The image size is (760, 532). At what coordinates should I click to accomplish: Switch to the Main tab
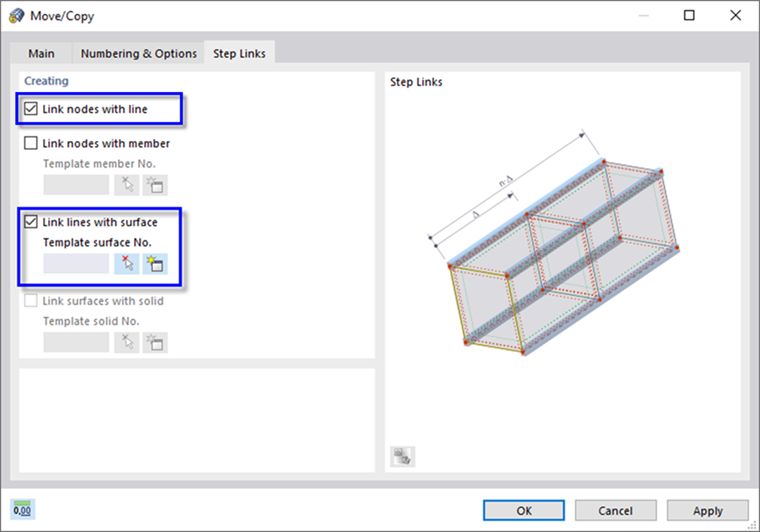click(x=41, y=53)
